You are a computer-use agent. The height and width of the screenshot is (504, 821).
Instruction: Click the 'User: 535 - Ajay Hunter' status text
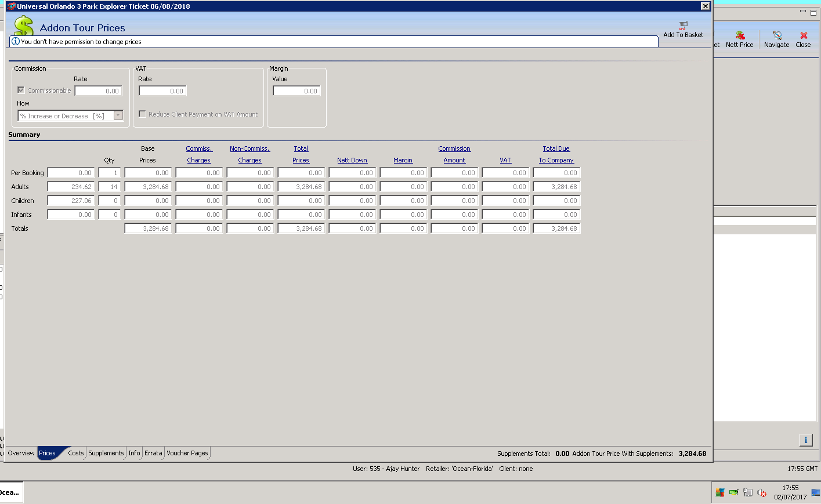386,469
